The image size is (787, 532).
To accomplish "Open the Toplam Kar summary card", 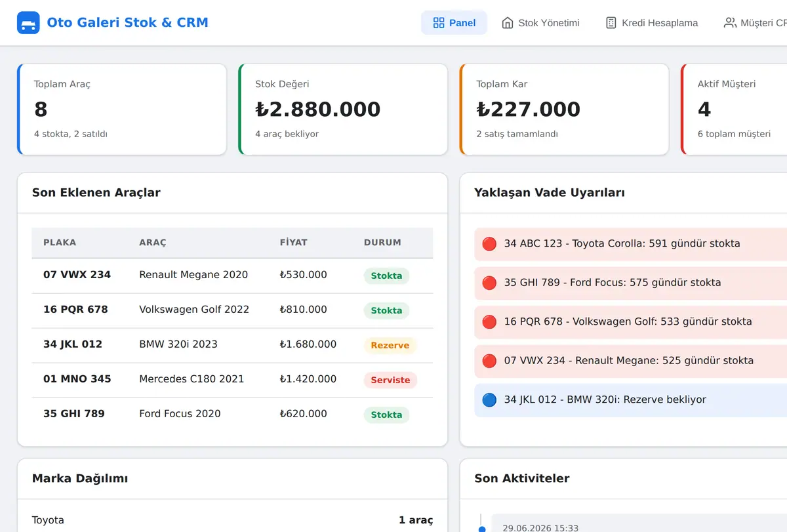I will (x=565, y=110).
